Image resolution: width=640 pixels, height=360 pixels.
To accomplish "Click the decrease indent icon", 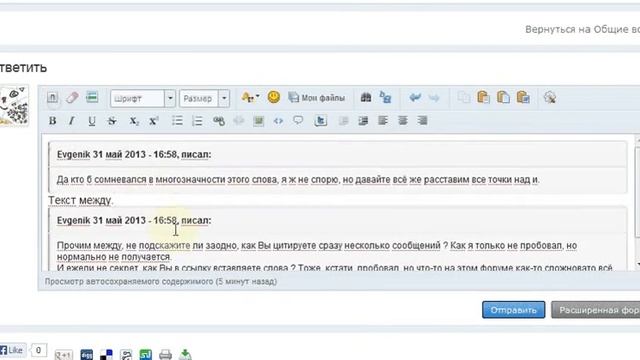I will (x=343, y=121).
